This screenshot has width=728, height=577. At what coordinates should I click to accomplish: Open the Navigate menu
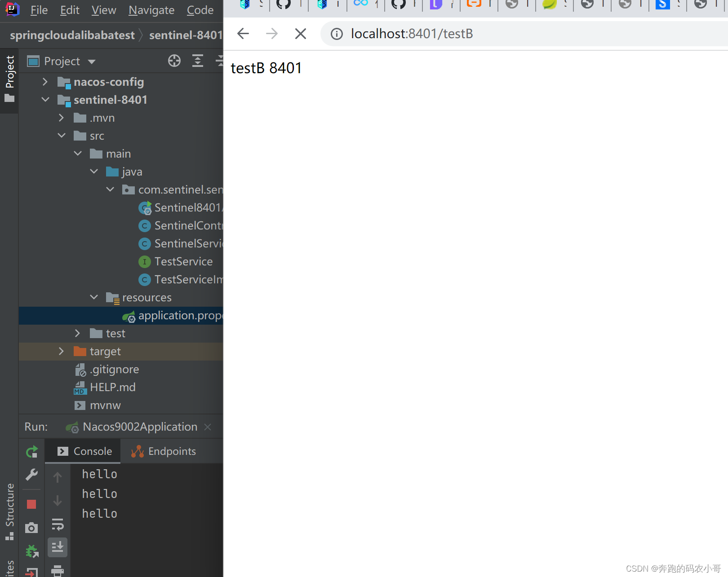pyautogui.click(x=151, y=10)
